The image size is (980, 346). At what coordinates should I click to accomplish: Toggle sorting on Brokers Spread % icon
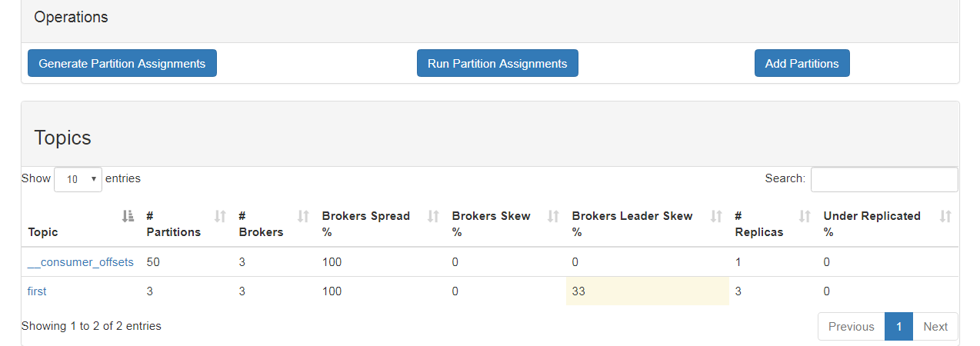point(433,216)
